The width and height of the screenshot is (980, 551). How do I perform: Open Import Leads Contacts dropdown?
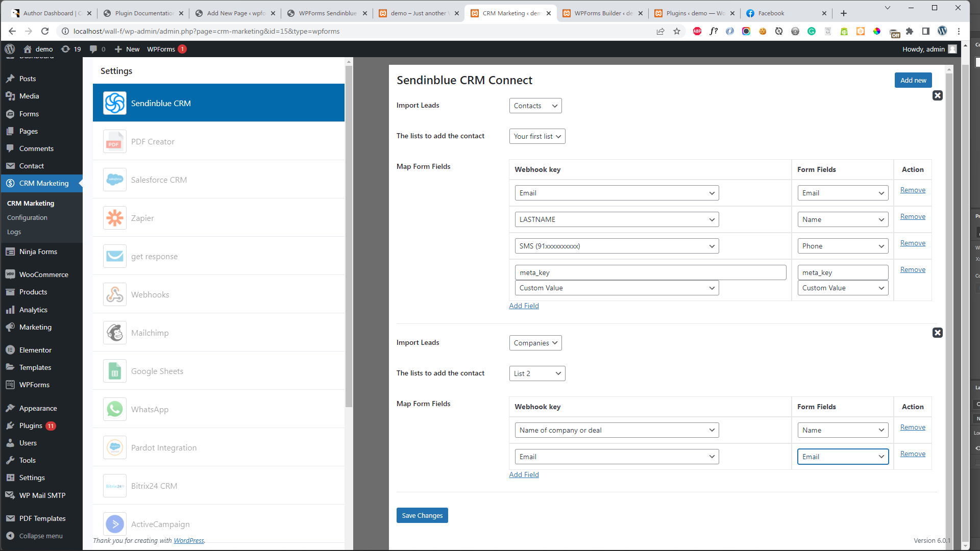coord(535,106)
